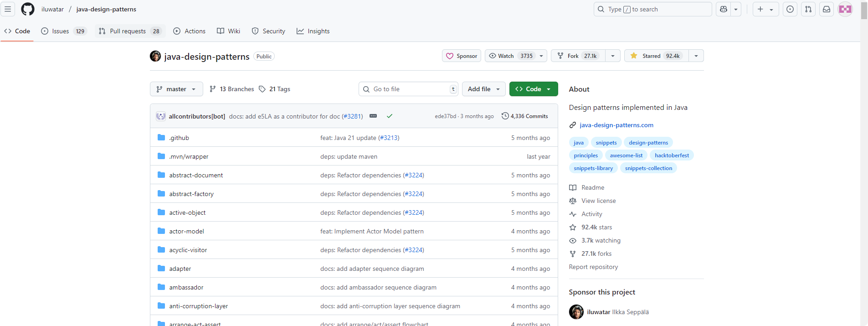Switch to the Security tab
This screenshot has height=326, width=868.
pyautogui.click(x=269, y=31)
